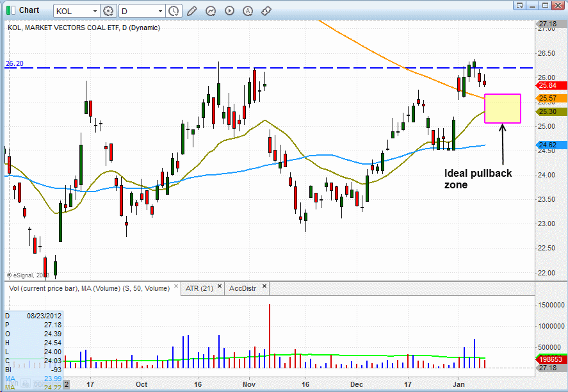This screenshot has height=392, width=568.
Task: Switch to the ATR (21) tab
Action: point(198,288)
